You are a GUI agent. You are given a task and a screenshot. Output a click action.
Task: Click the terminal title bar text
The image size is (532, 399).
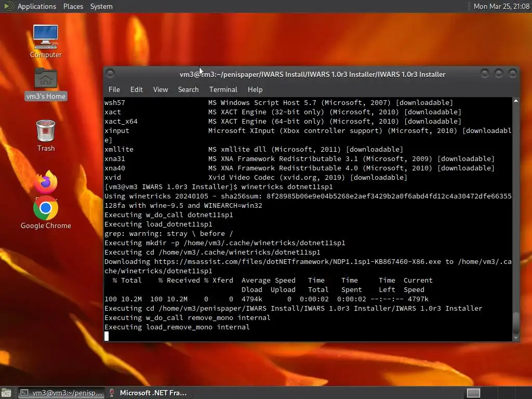click(x=312, y=74)
